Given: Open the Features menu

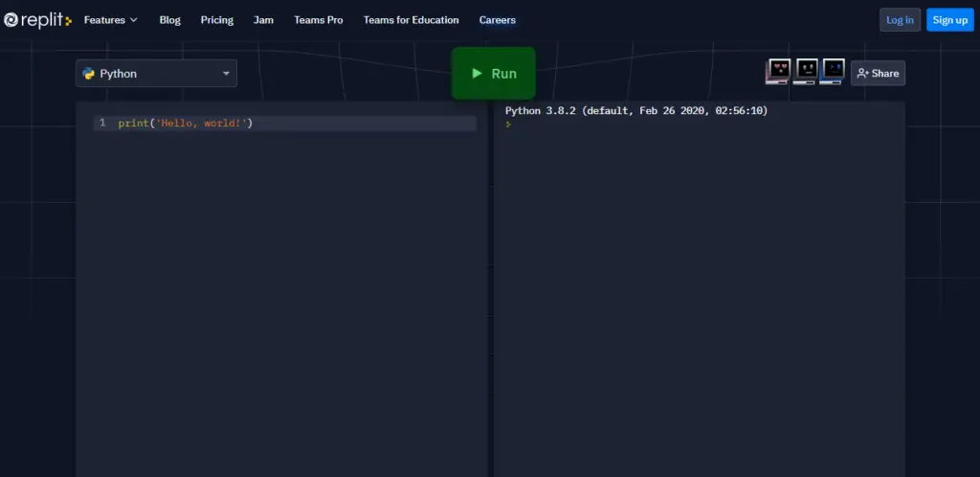Looking at the screenshot, I should 111,20.
